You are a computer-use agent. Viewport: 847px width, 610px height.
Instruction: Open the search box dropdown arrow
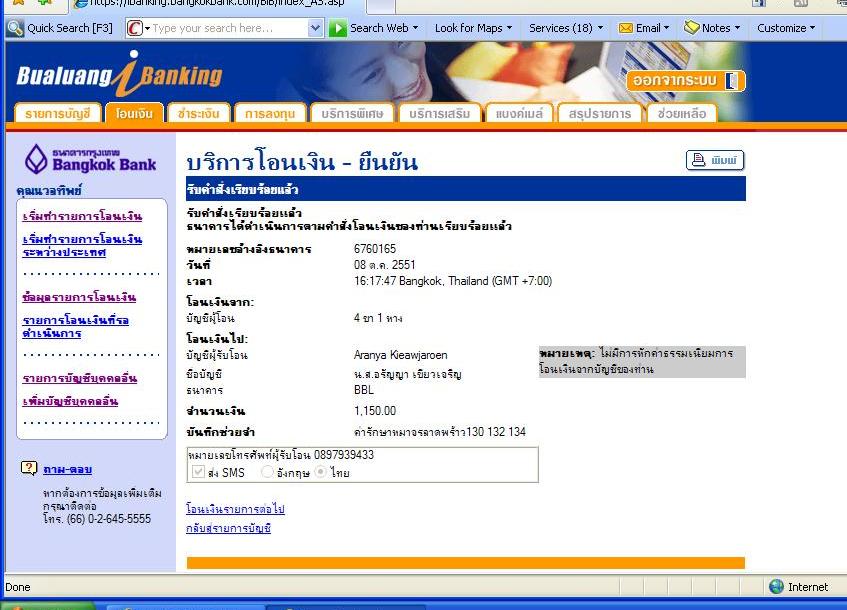tap(315, 28)
